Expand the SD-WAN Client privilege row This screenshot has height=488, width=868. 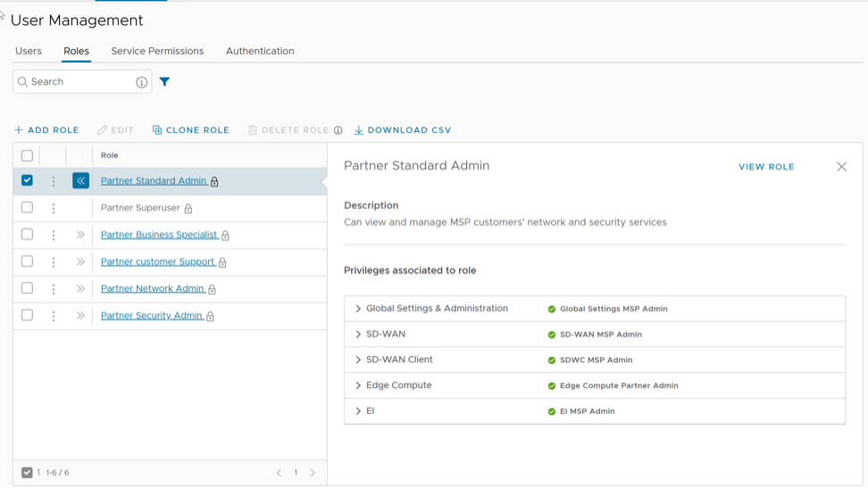pos(358,360)
